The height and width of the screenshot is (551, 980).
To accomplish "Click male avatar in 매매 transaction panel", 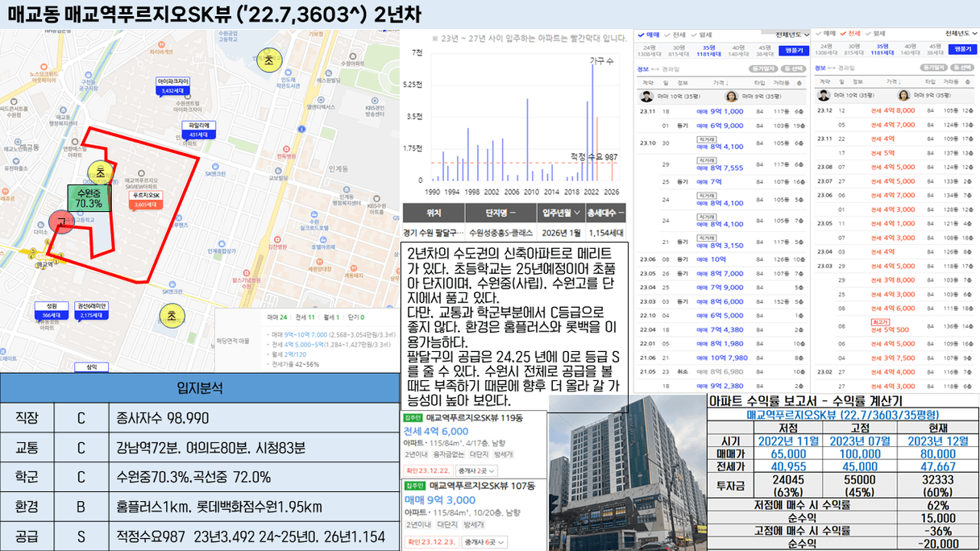I will 645,97.
